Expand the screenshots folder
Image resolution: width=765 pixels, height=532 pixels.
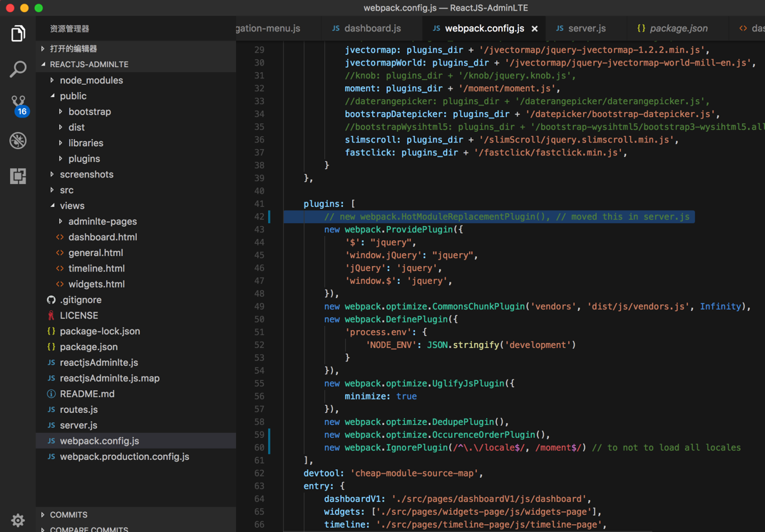[x=86, y=175]
